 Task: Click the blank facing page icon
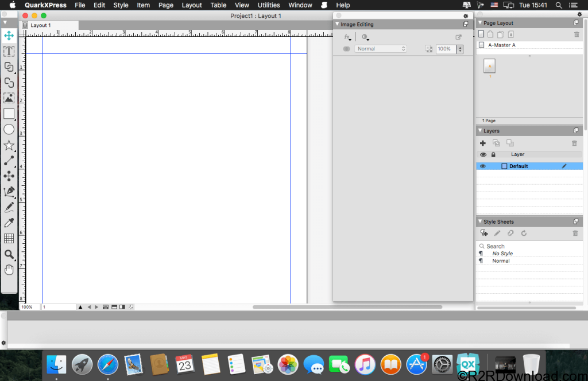pos(490,34)
